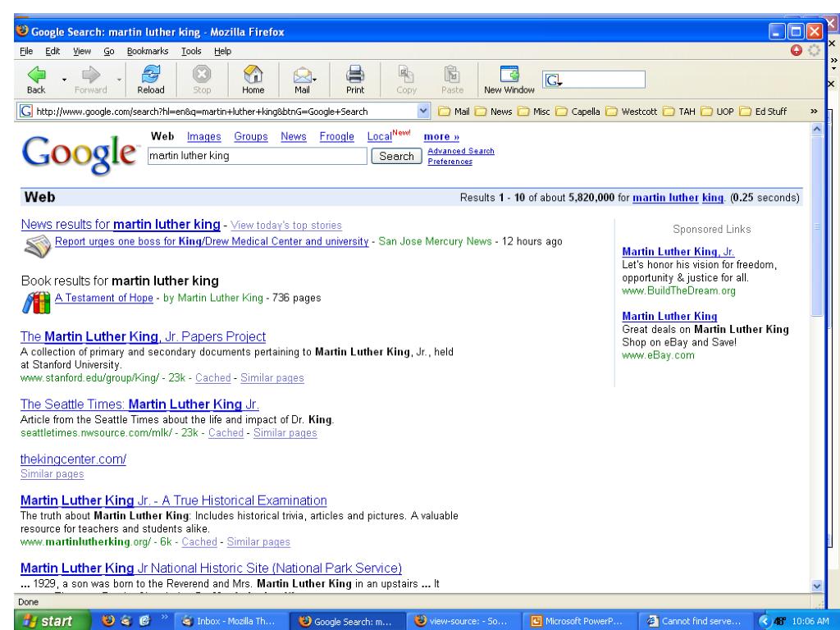Viewport: 840px width, 630px height.
Task: Open the File menu
Action: tap(26, 51)
